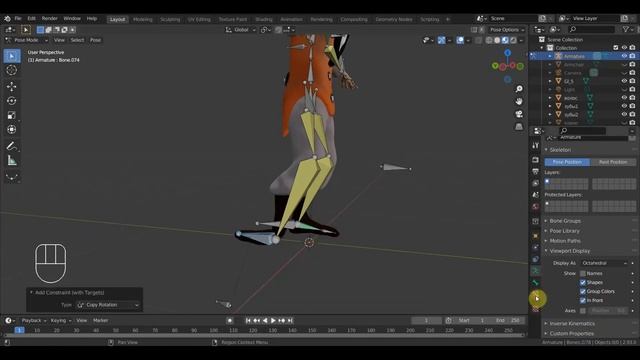Click the Rest Position button

(x=613, y=162)
